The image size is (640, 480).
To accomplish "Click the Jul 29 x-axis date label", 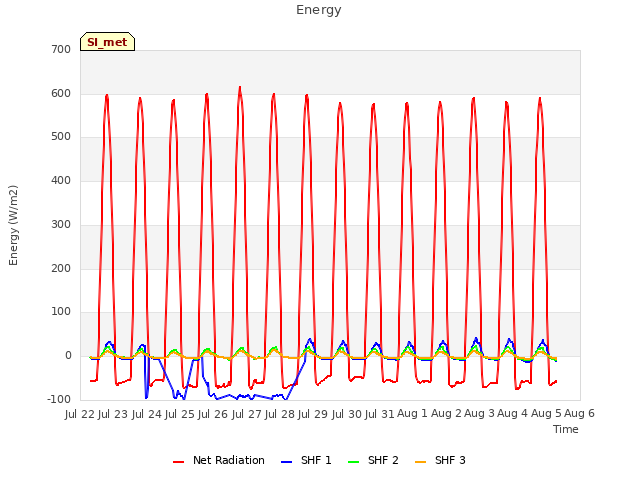I will 313,414.
